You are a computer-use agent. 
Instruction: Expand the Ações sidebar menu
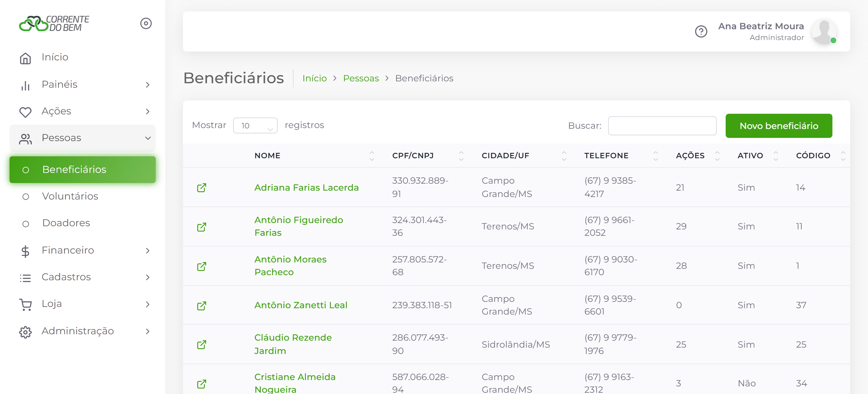83,111
